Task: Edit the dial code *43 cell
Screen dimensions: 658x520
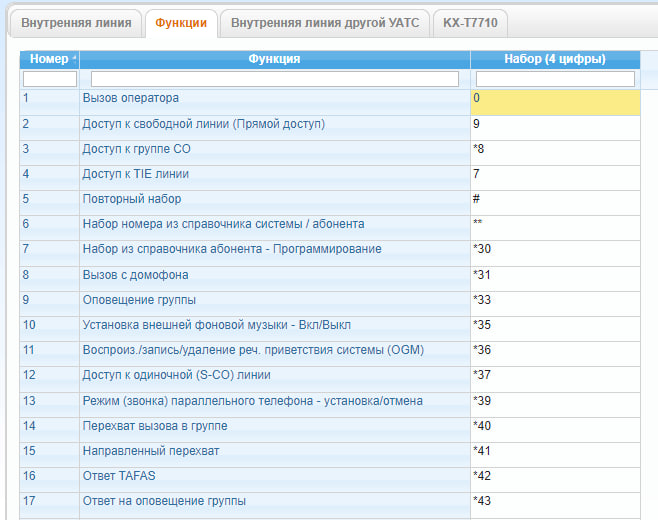Action: [555, 505]
